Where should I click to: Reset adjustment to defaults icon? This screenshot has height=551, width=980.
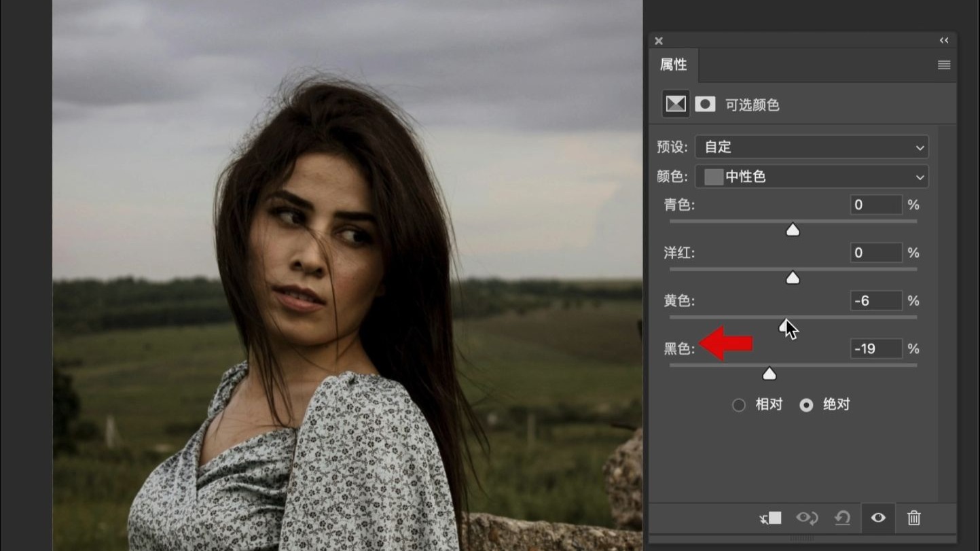tap(842, 518)
